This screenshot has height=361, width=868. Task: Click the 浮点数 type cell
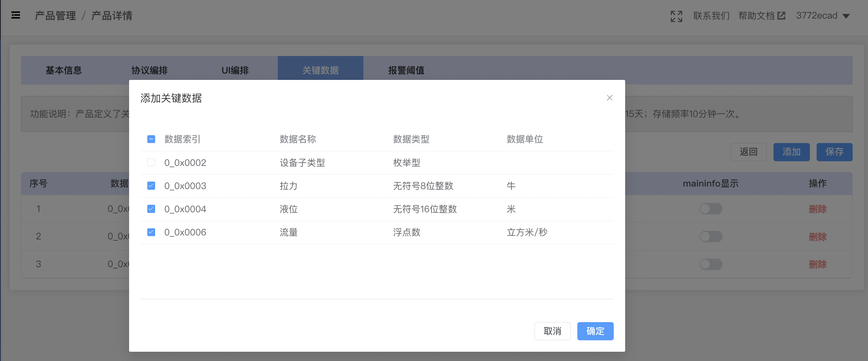point(407,233)
